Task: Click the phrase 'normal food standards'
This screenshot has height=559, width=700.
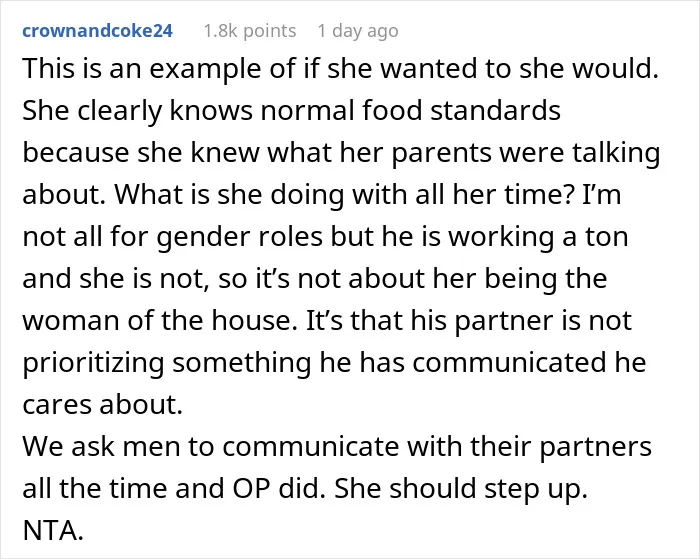Action: click(411, 110)
